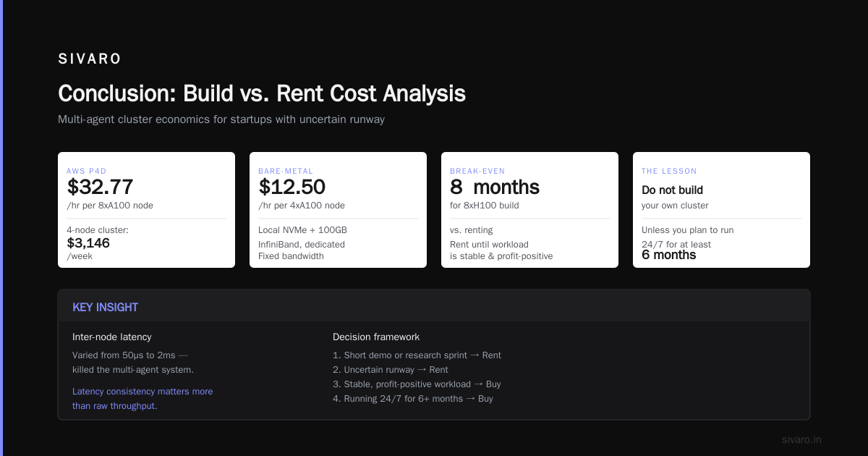The width and height of the screenshot is (868, 456).
Task: Click the InfiniBand, dedicated line
Action: [x=302, y=245]
